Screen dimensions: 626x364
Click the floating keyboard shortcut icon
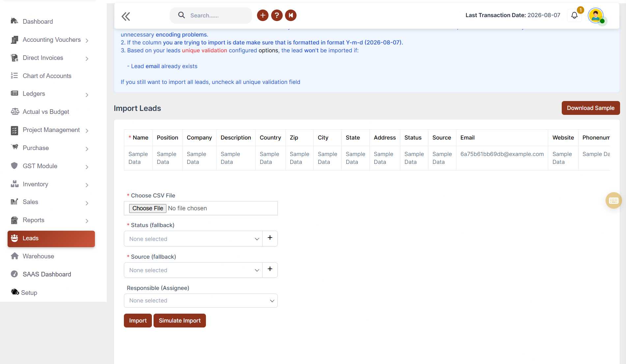click(x=613, y=200)
